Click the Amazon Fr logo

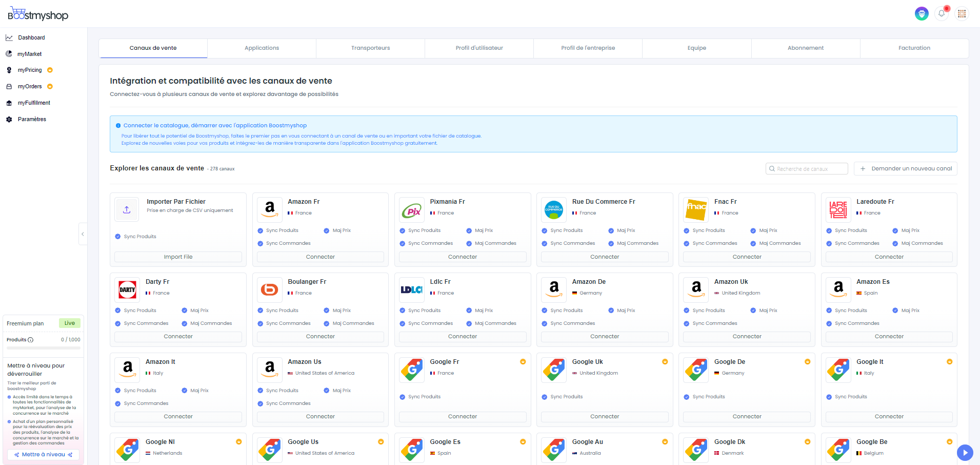click(x=270, y=209)
